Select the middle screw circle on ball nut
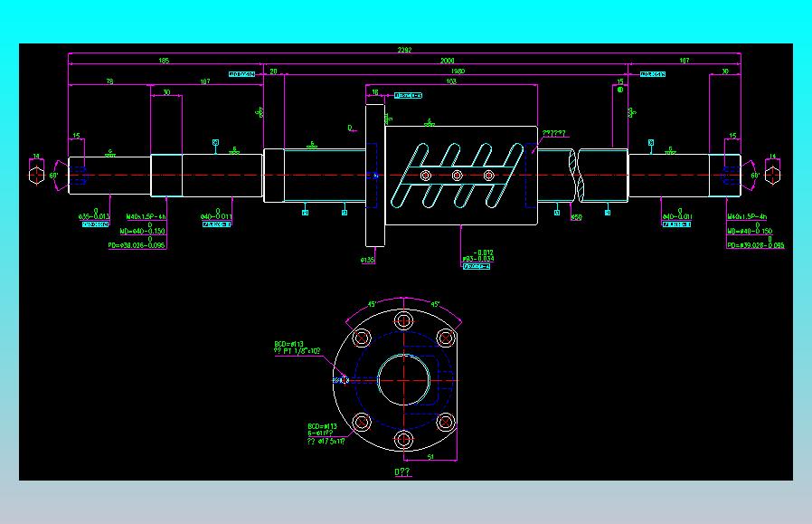This screenshot has width=812, height=524. click(457, 176)
